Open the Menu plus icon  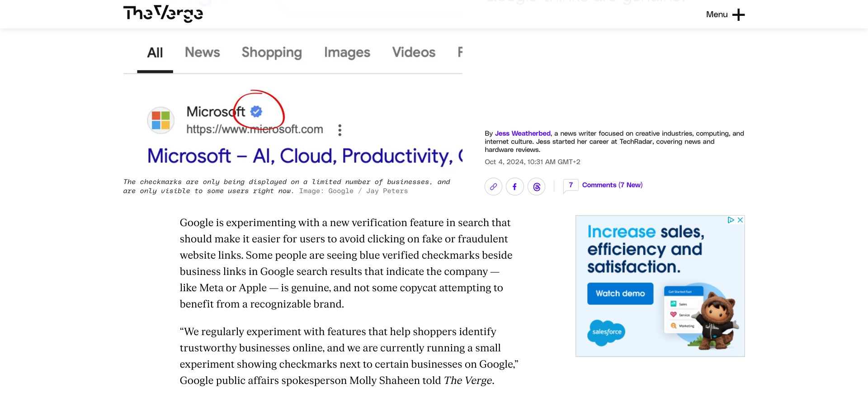[x=738, y=15]
